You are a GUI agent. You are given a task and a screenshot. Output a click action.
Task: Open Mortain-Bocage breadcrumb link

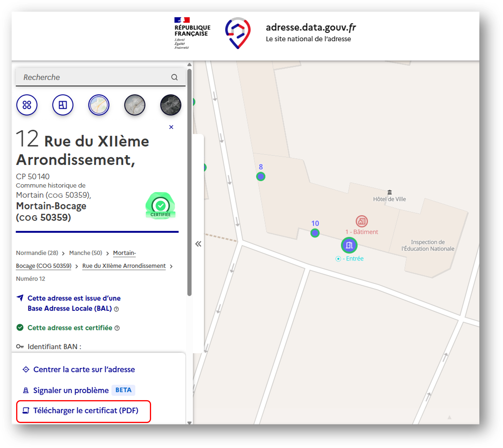[x=124, y=253]
